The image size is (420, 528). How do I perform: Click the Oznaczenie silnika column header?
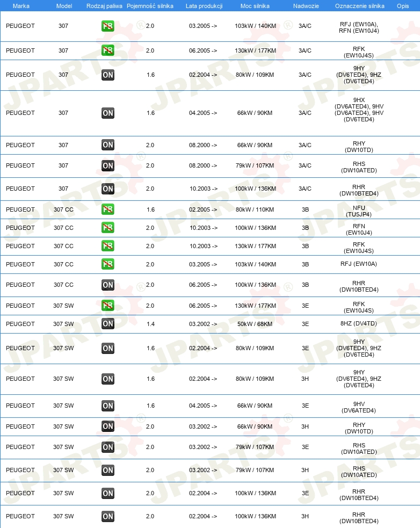pyautogui.click(x=360, y=6)
